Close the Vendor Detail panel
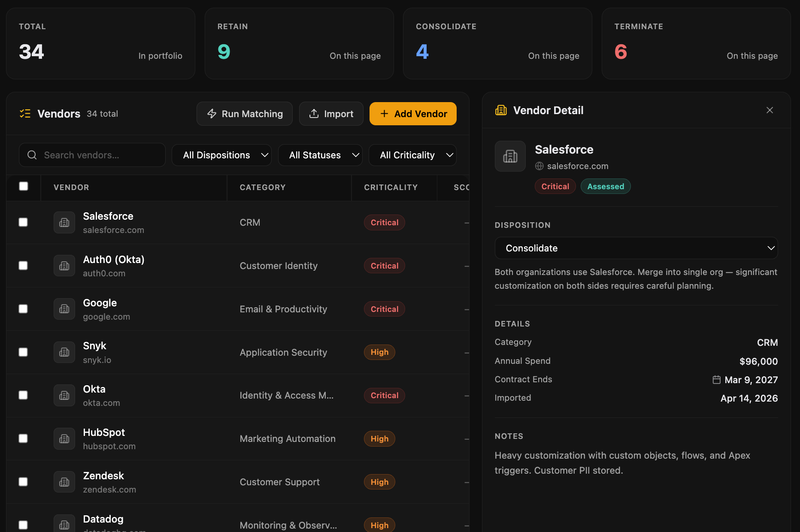The height and width of the screenshot is (532, 800). coord(770,110)
